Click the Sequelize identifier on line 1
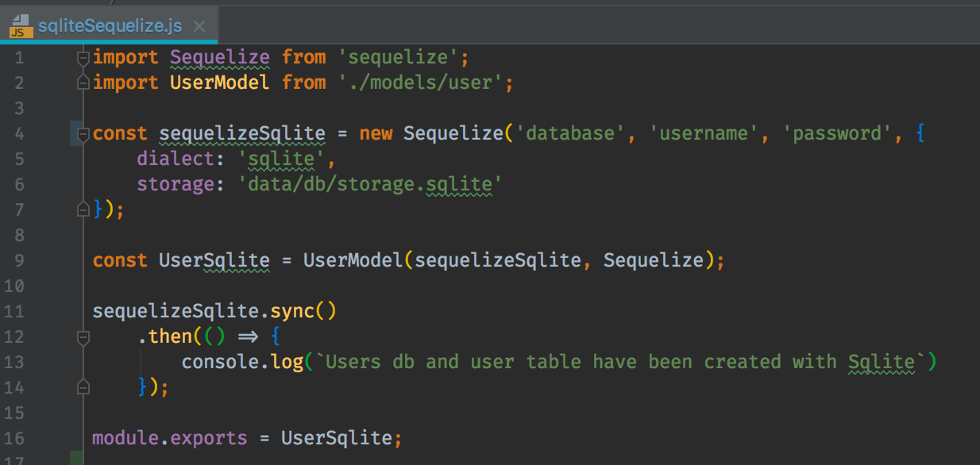 coord(220,57)
